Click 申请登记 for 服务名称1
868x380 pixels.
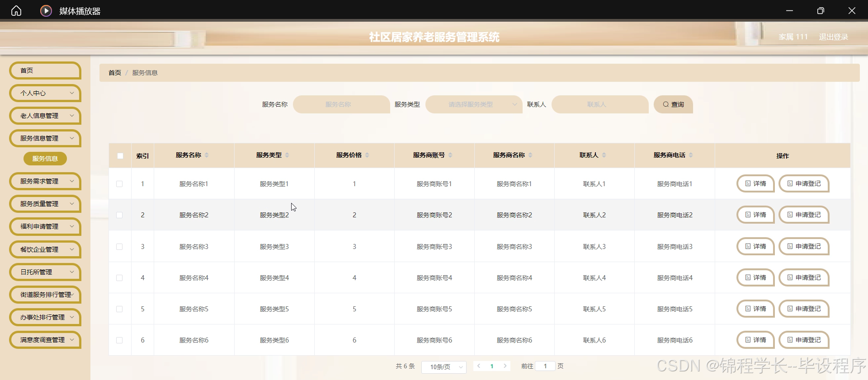(804, 183)
